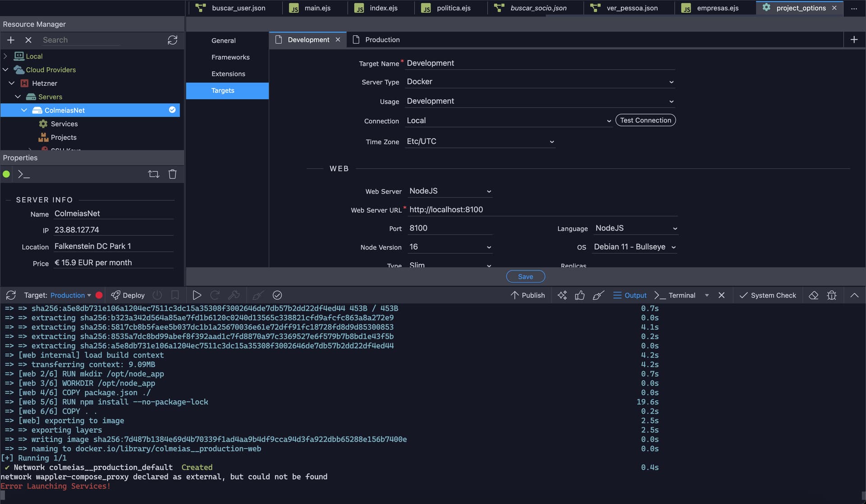Image resolution: width=866 pixels, height=504 pixels.
Task: Collapse the ColmeiasNet server node
Action: [24, 110]
